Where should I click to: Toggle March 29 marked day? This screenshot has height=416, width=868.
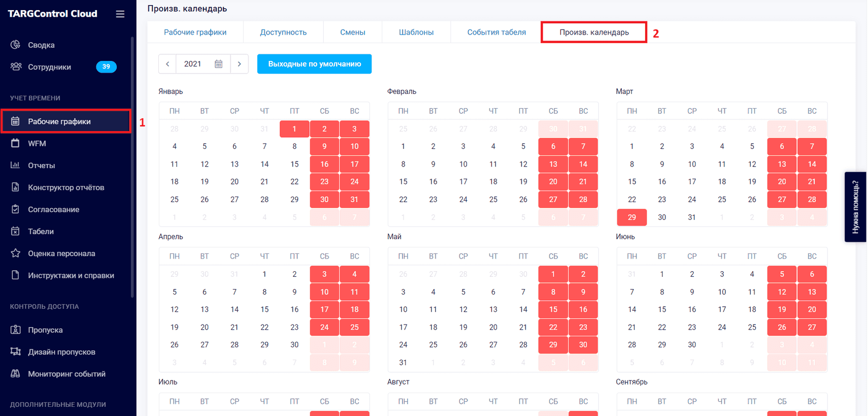click(x=631, y=217)
